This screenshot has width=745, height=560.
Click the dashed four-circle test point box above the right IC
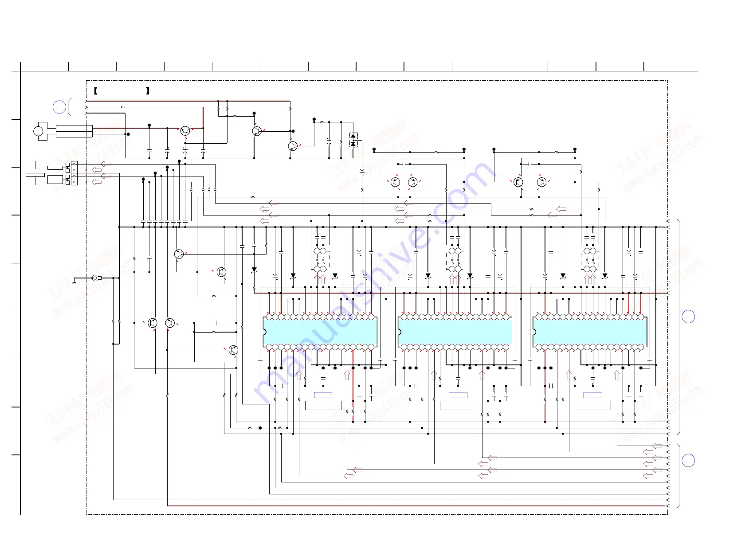(590, 260)
